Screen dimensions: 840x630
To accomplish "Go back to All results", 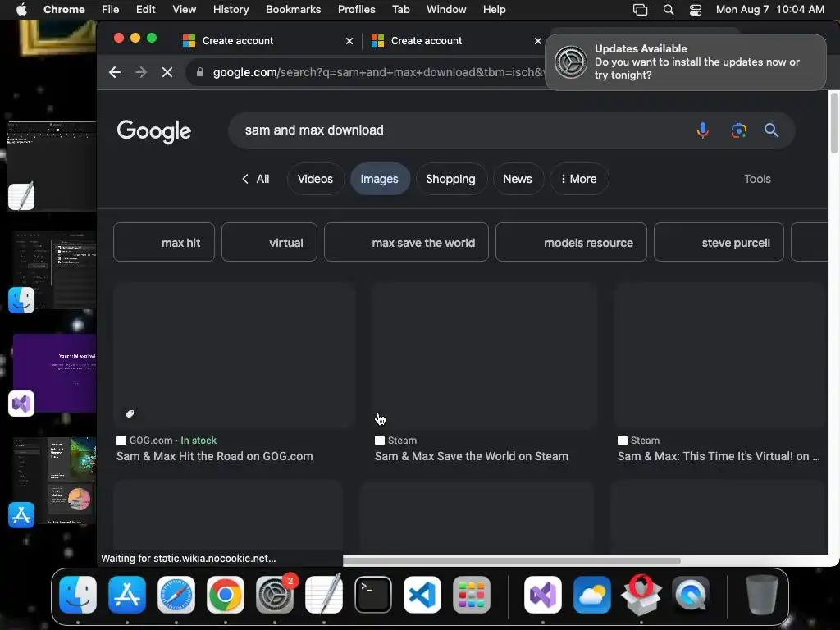I will (256, 179).
